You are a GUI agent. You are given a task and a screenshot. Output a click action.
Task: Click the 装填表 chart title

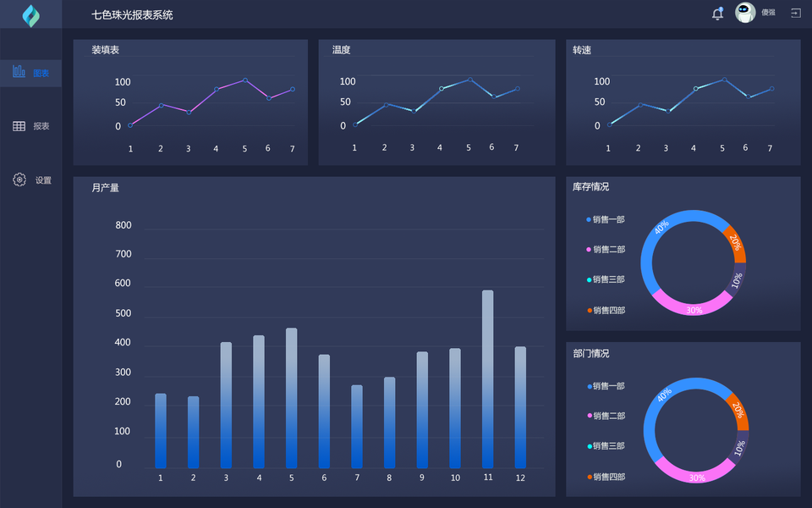click(x=105, y=50)
